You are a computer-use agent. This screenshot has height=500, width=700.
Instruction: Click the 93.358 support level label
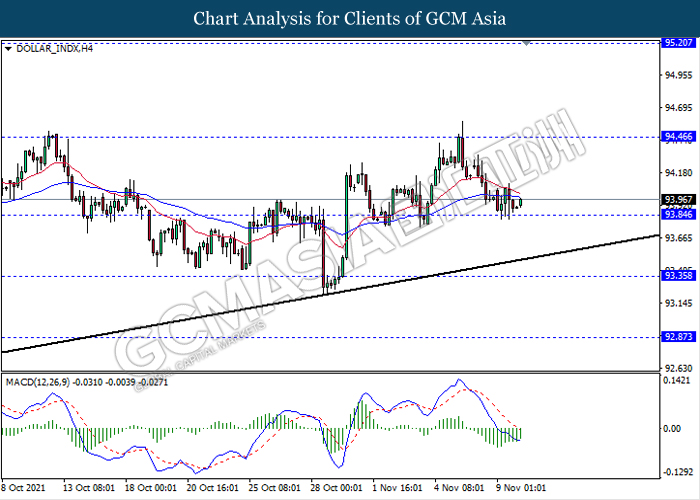679,275
